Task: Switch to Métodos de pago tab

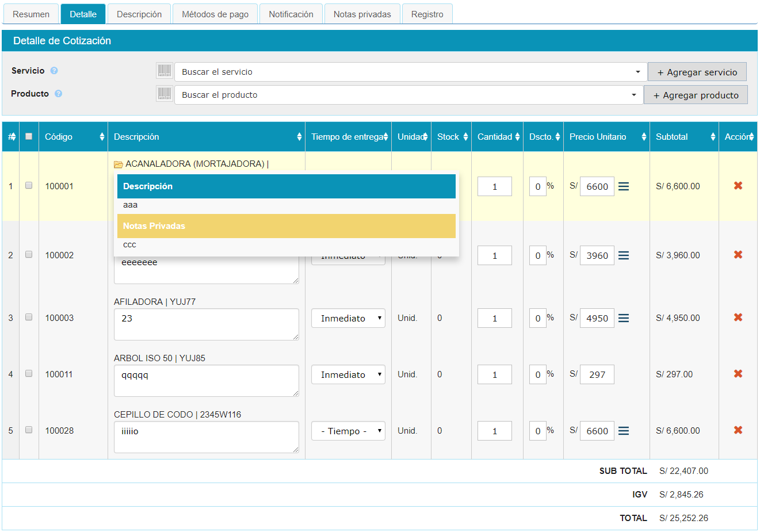Action: pyautogui.click(x=215, y=14)
